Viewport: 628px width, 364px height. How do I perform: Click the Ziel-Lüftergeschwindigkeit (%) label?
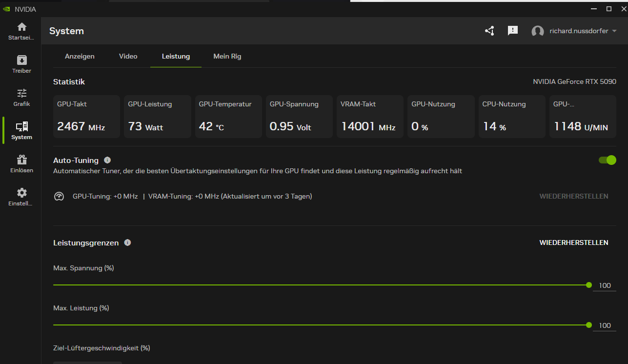click(101, 348)
